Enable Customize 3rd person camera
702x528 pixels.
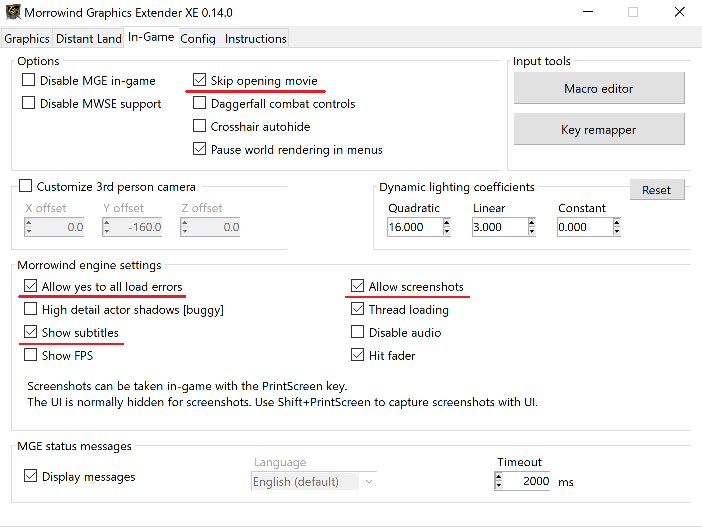coord(26,187)
